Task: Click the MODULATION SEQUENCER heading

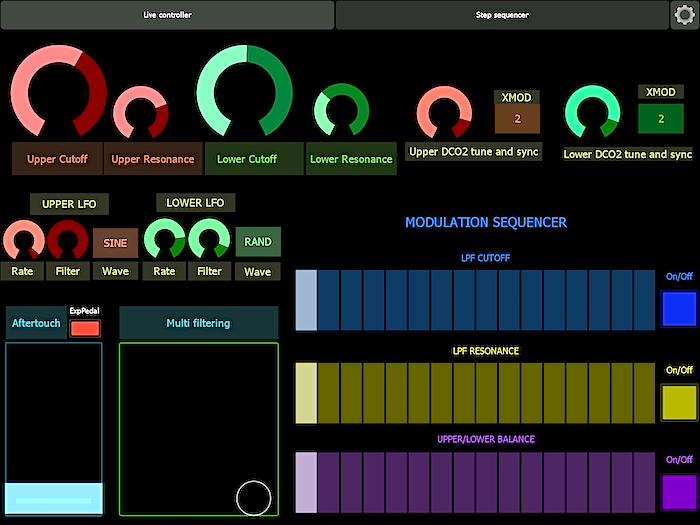Action: (x=486, y=222)
